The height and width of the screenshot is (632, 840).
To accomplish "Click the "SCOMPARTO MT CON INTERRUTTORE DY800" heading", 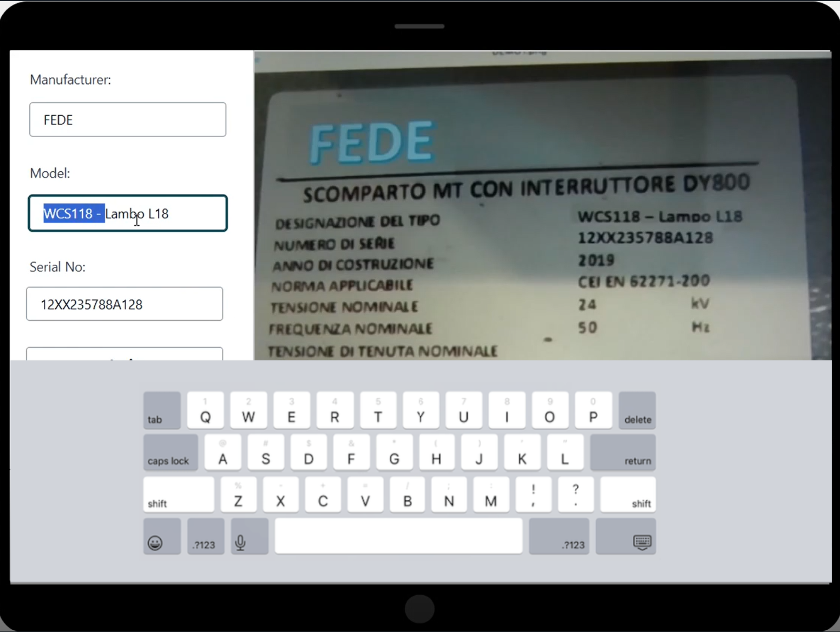I will pos(526,187).
